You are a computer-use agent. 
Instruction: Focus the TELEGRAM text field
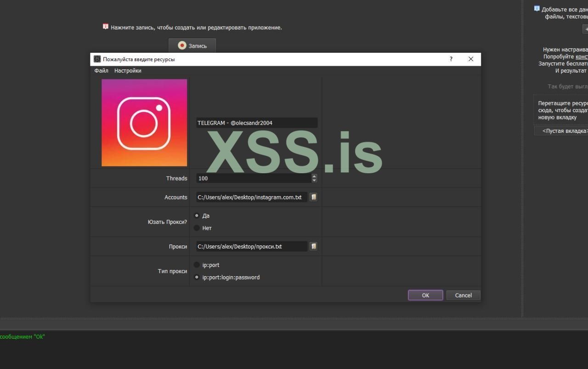pyautogui.click(x=257, y=123)
